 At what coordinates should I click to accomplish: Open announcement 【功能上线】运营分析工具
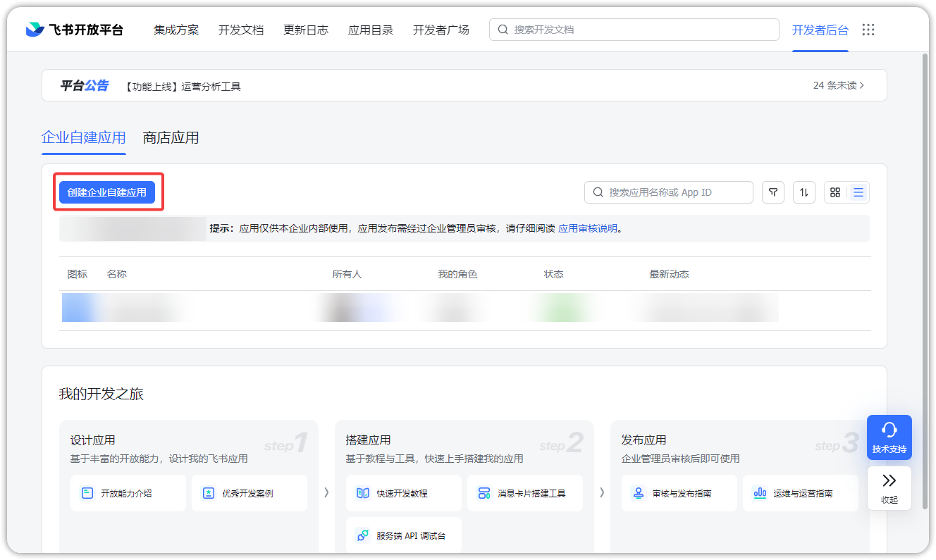[183, 86]
